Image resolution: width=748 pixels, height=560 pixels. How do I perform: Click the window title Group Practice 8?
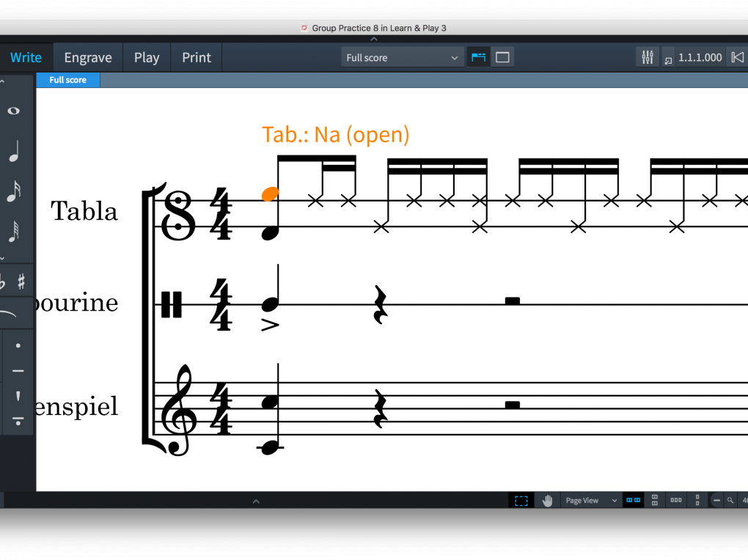[379, 28]
